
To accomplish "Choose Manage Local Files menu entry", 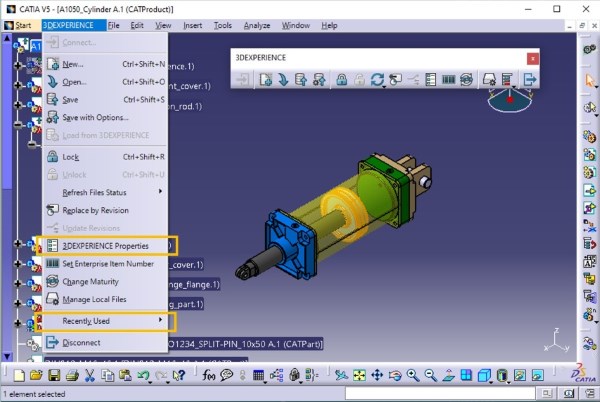I will coord(105,299).
